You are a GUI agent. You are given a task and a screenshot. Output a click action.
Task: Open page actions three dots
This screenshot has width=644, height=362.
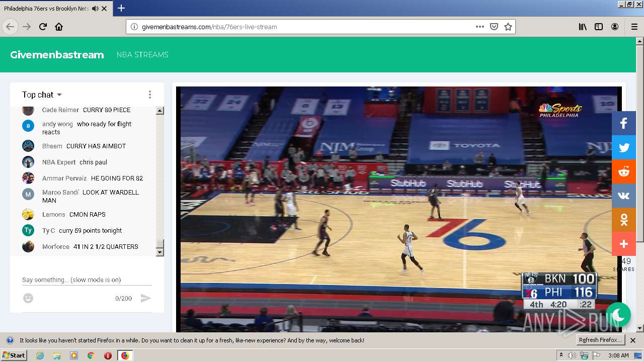point(480,27)
